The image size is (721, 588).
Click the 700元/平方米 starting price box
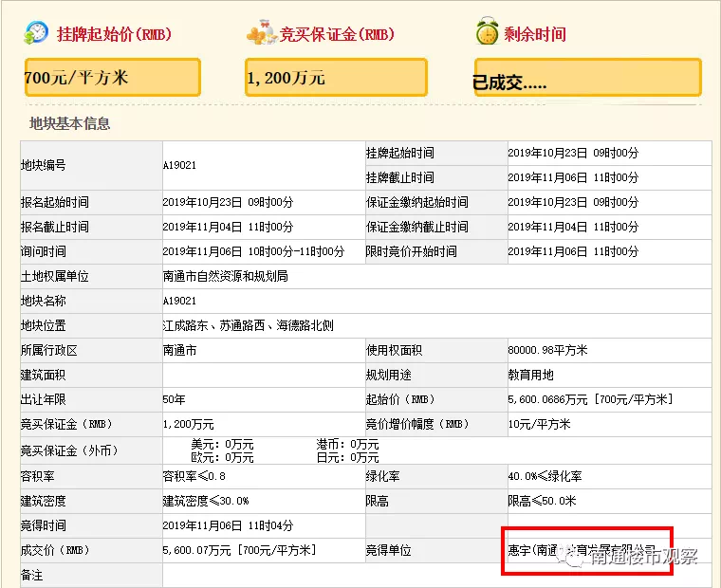(113, 78)
